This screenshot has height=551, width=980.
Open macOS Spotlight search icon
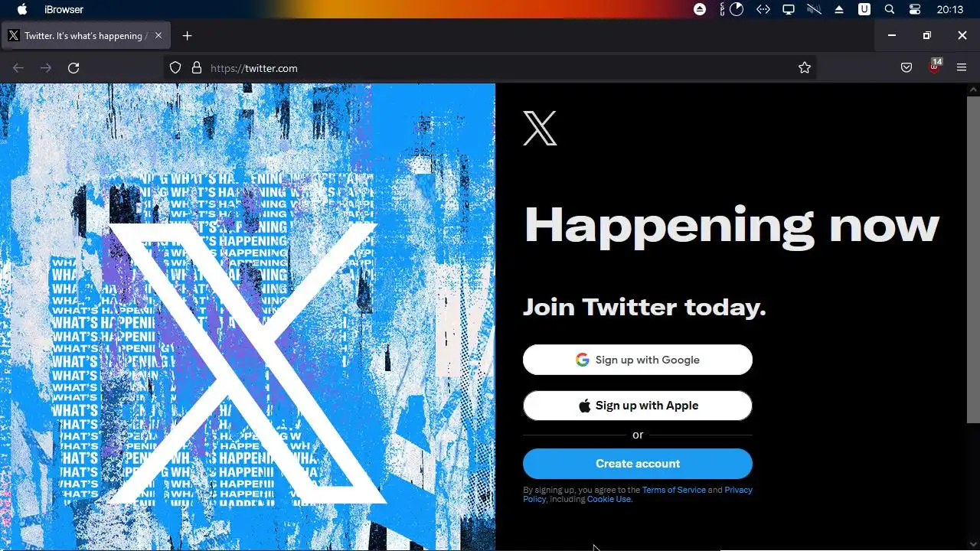coord(890,9)
